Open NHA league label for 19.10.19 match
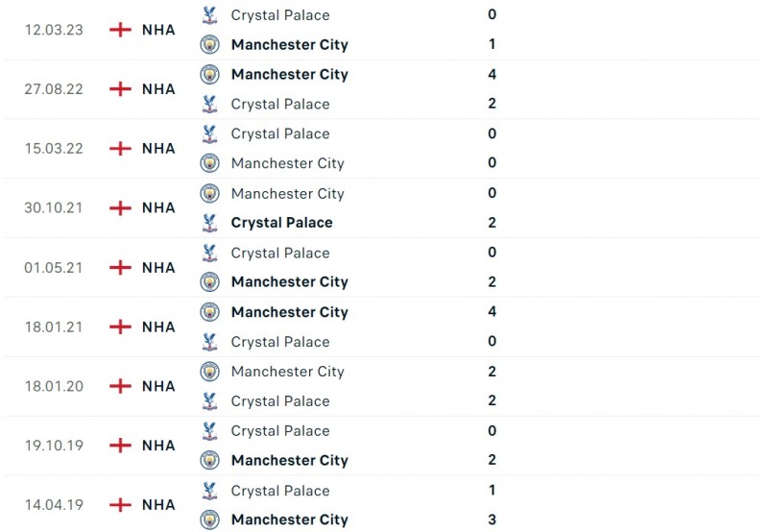This screenshot has height=532, width=768. tap(158, 446)
